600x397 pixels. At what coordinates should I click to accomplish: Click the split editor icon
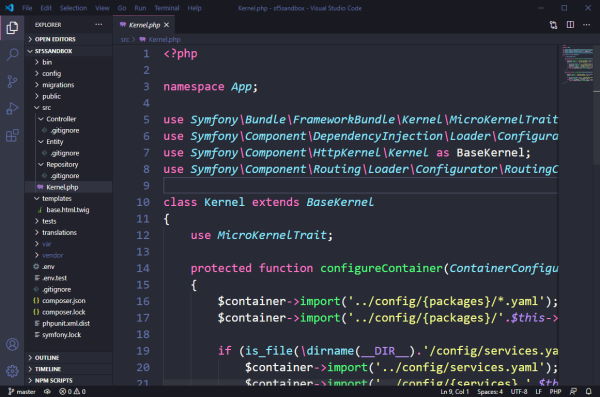coord(570,25)
